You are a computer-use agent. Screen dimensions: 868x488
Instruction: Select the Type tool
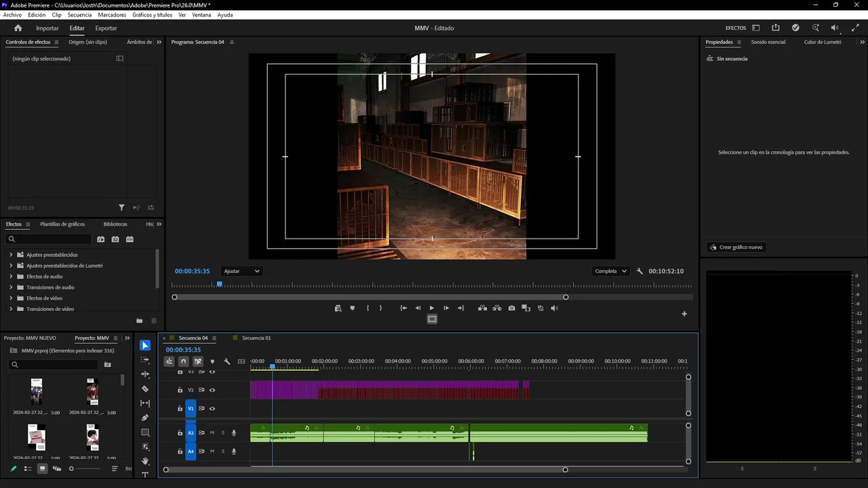pos(145,474)
